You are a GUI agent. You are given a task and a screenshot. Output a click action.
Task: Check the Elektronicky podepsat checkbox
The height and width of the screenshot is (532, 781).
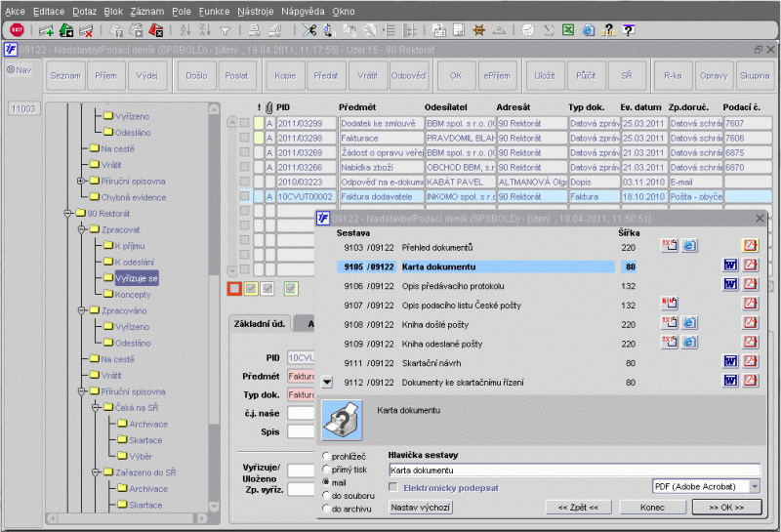click(x=393, y=487)
